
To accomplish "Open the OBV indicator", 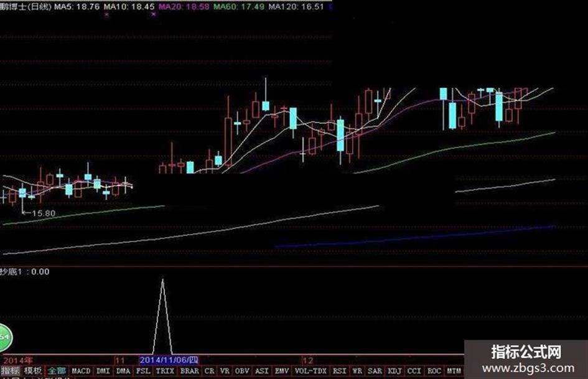I will point(242,371).
